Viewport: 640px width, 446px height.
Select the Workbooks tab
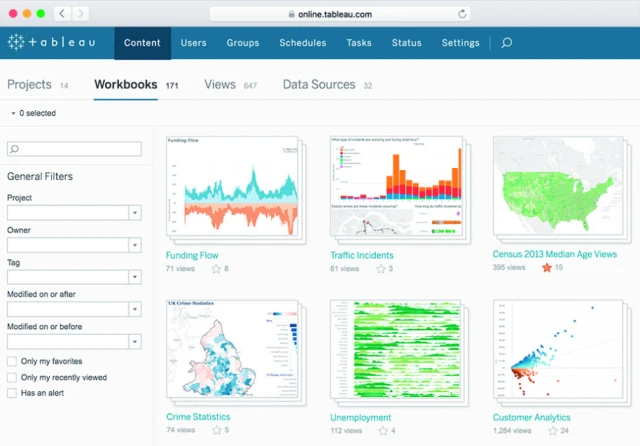[136, 84]
